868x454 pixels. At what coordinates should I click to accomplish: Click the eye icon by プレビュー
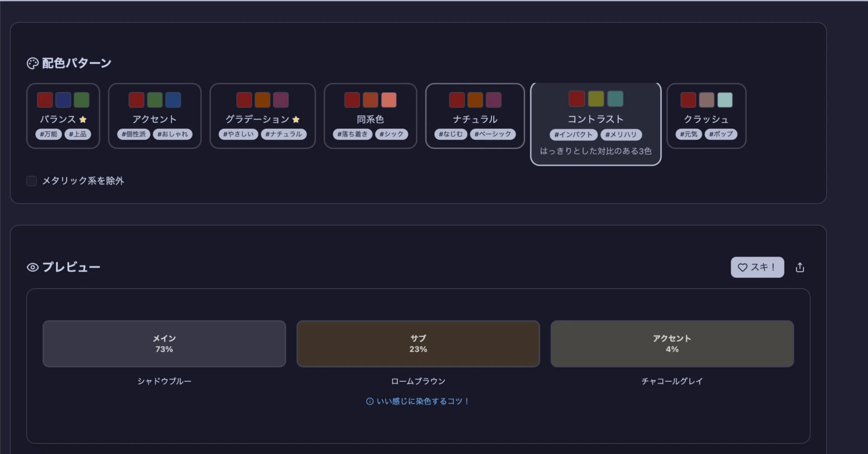tap(33, 267)
